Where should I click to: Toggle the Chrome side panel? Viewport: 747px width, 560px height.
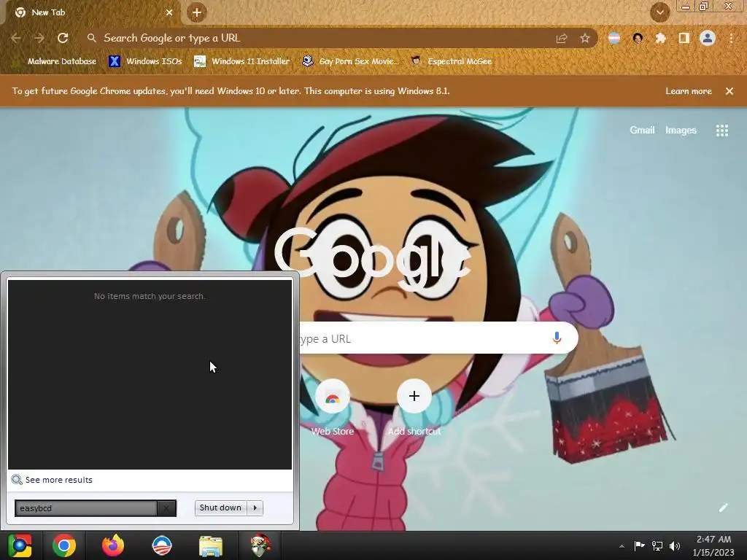point(684,38)
